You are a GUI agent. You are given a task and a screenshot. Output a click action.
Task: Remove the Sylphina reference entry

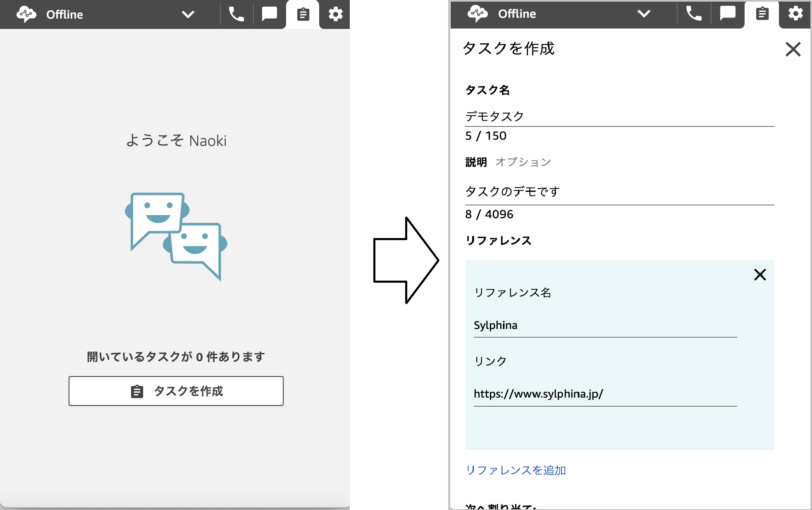coord(760,275)
